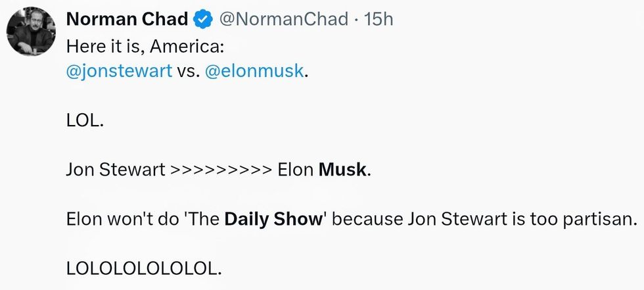Open the @jonstewart mention link

(x=120, y=71)
